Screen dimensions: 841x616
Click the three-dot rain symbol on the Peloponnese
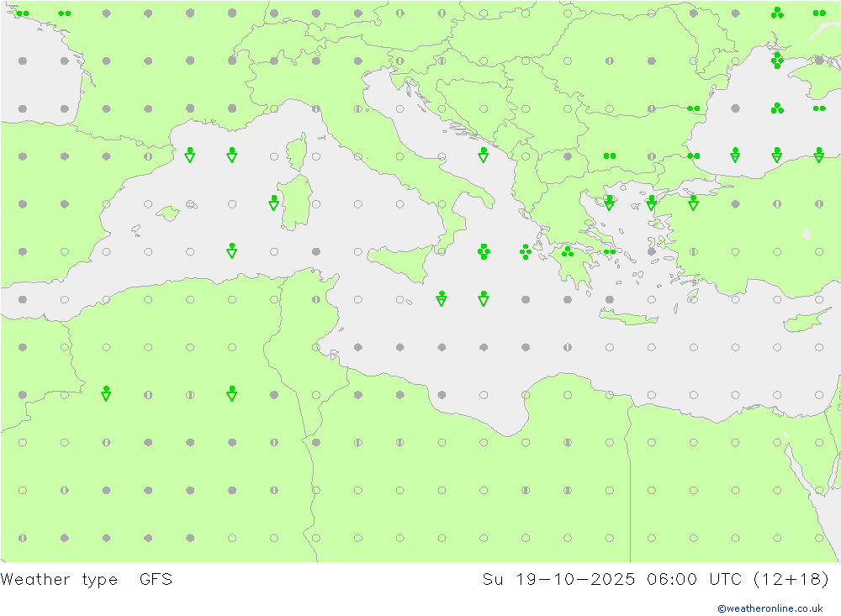pos(568,251)
